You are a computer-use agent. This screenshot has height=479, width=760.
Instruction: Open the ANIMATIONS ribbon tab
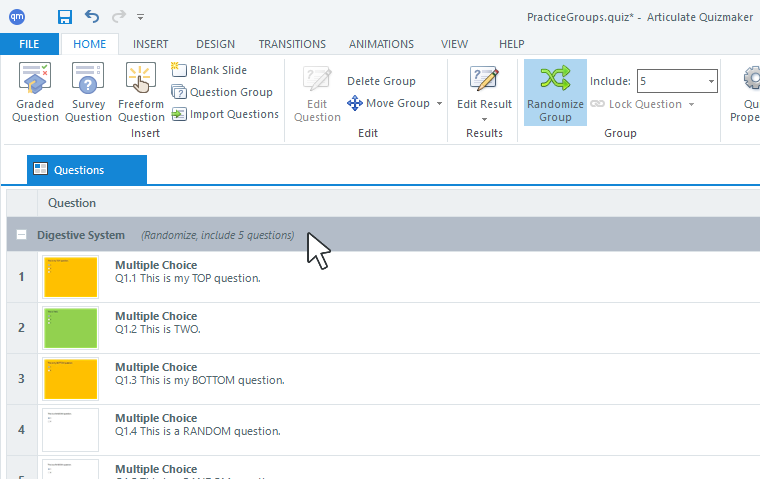point(381,44)
